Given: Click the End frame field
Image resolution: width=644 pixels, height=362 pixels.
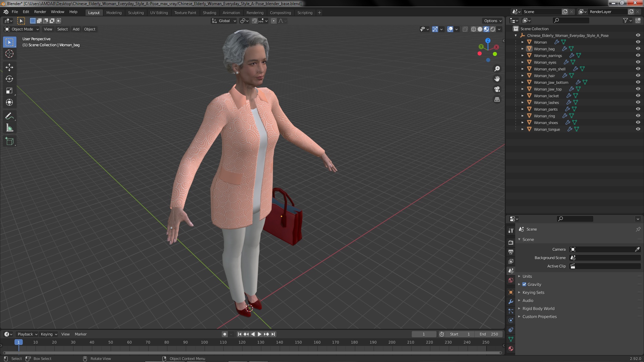Looking at the screenshot, I should (x=489, y=334).
